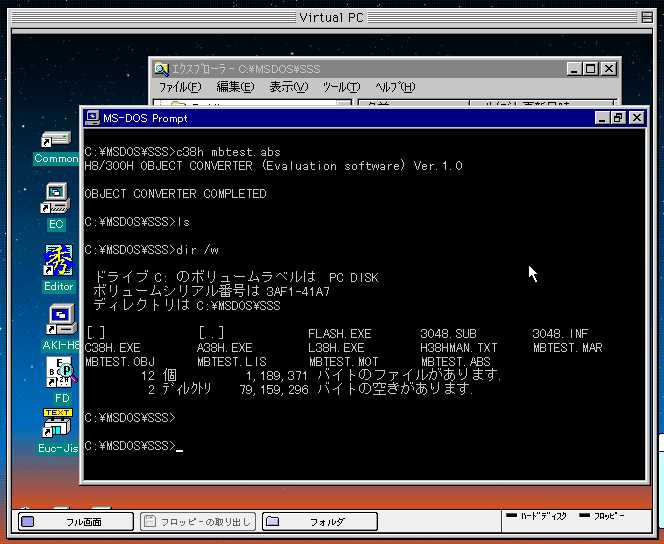Click the フォルダ button in Virtual PC bar
The width and height of the screenshot is (664, 544).
coord(320,522)
